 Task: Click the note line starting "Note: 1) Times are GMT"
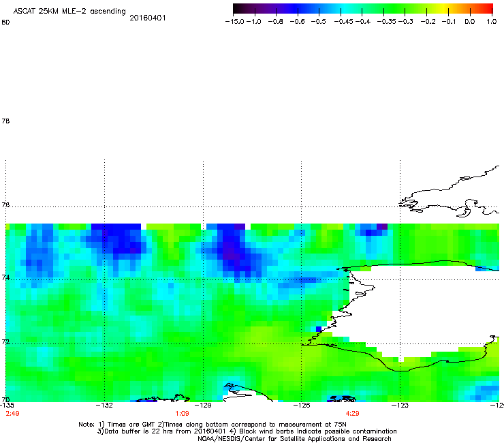coord(212,425)
